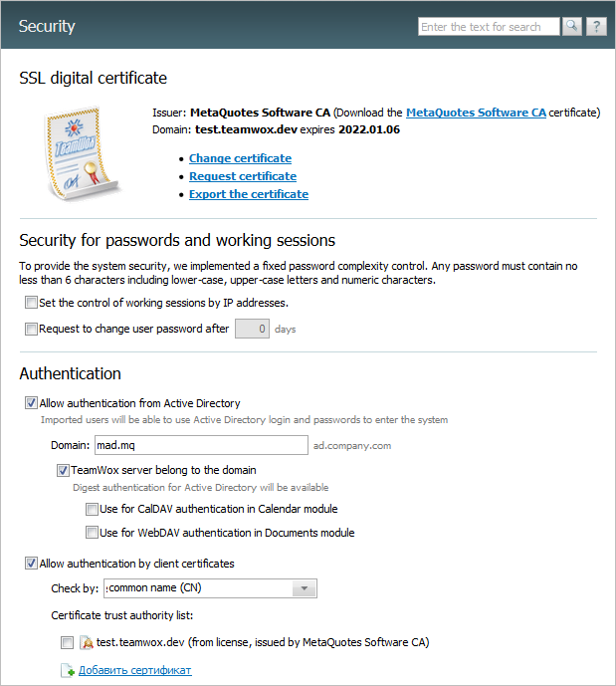Click Export the certificate link
Screen dimensions: 616x686
249,194
